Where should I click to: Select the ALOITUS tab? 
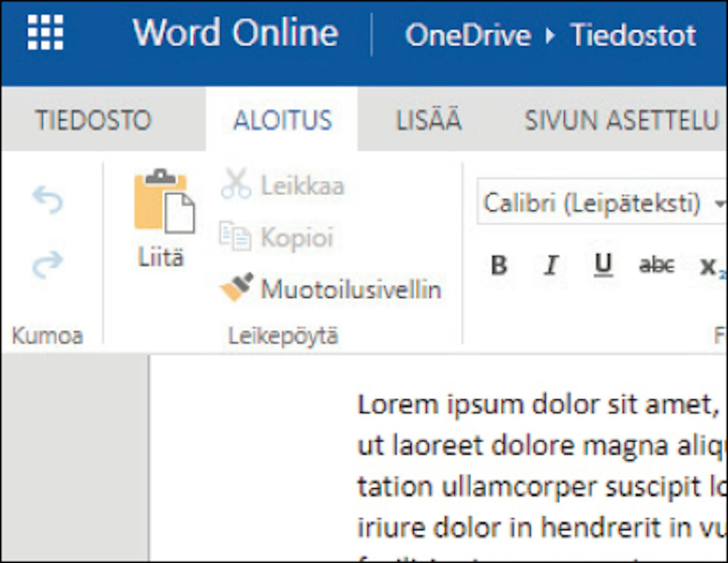(282, 120)
